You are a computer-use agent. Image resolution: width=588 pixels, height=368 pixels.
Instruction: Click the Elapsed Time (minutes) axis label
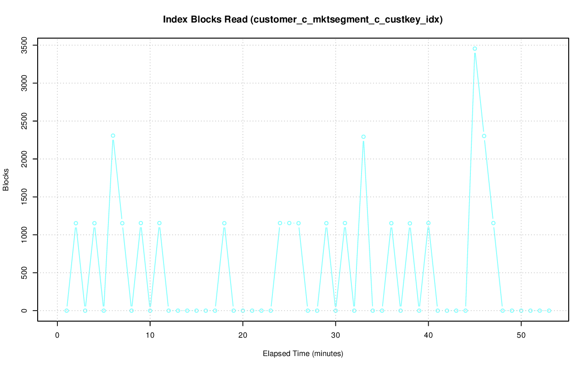click(303, 354)
